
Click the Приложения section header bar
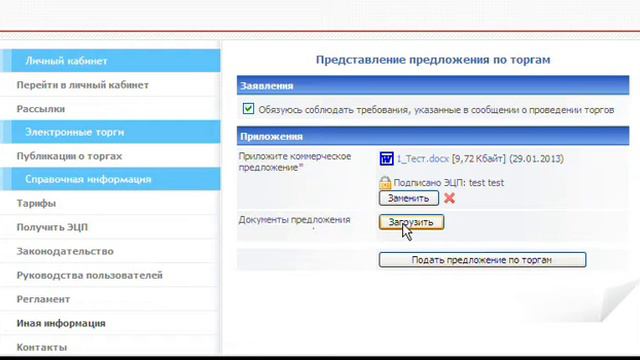[x=433, y=136]
